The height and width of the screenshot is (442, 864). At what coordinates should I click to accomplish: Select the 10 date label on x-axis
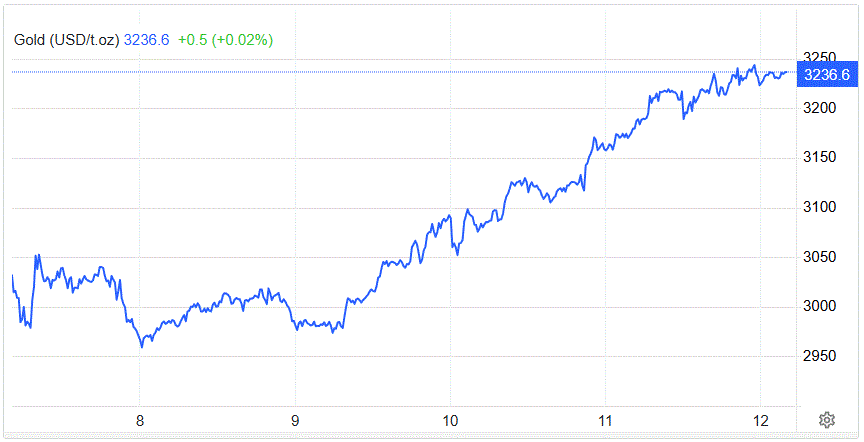pos(451,421)
